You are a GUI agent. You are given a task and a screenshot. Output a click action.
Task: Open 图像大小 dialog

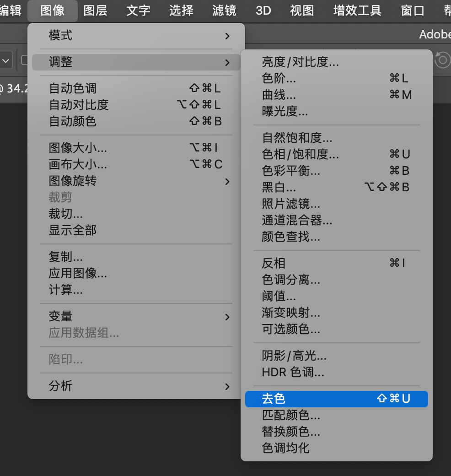[136, 148]
